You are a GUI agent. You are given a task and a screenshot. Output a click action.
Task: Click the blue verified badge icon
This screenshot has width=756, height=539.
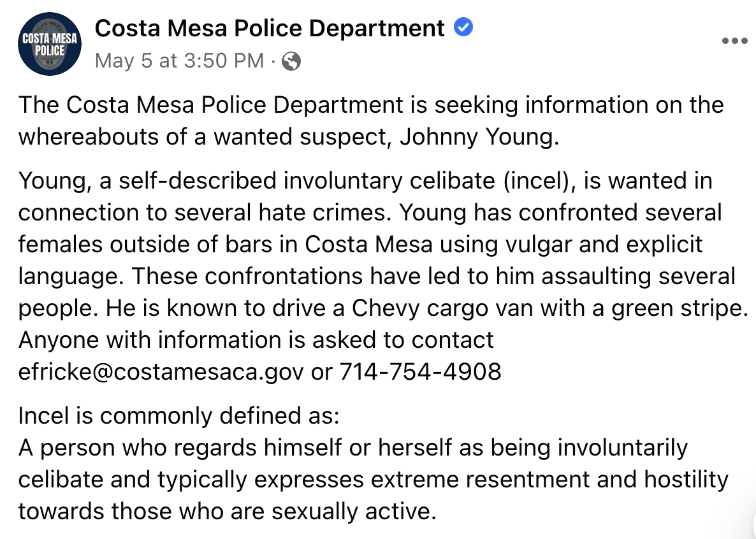coord(463,27)
